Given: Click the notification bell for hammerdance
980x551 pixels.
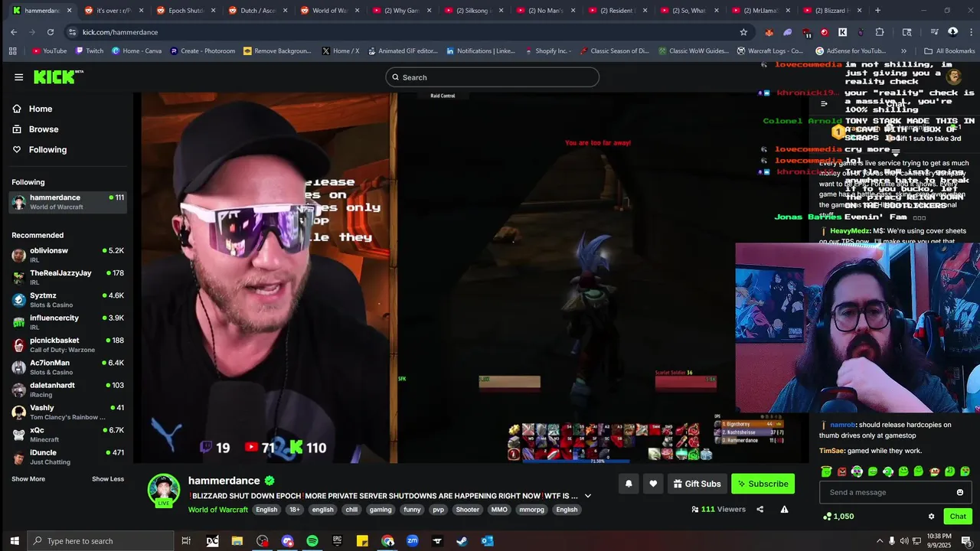Looking at the screenshot, I should [629, 484].
